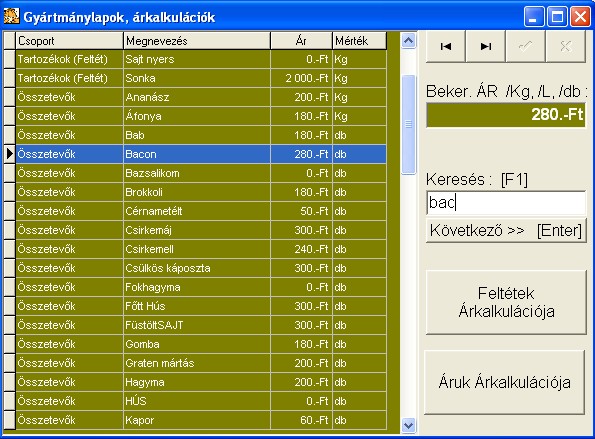The height and width of the screenshot is (439, 595).
Task: Click the app icon in title bar
Action: (11, 16)
